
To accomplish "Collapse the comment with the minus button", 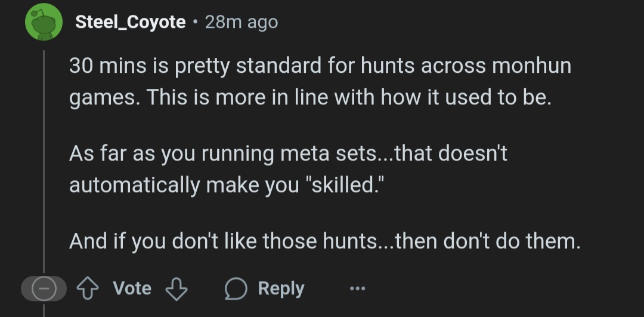I will pos(44,290).
